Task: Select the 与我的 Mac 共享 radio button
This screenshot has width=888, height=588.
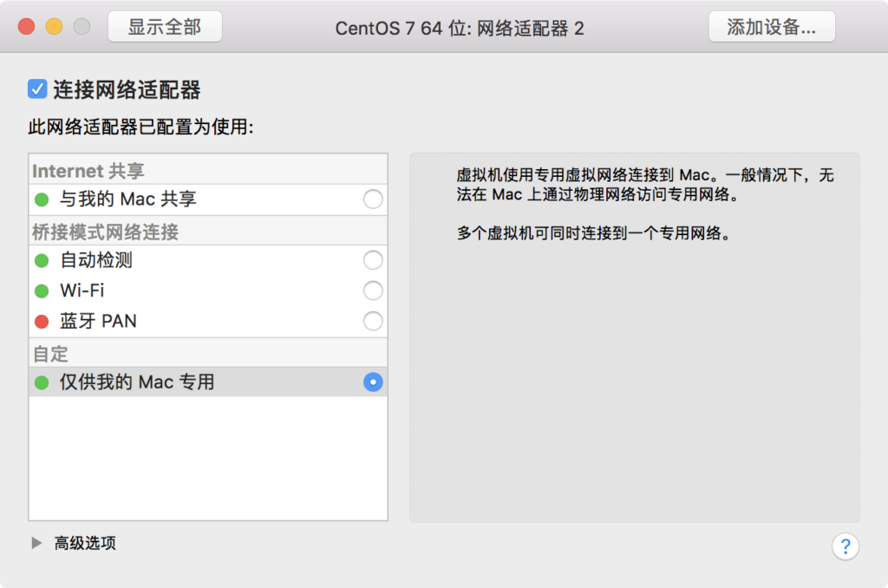Action: click(373, 199)
